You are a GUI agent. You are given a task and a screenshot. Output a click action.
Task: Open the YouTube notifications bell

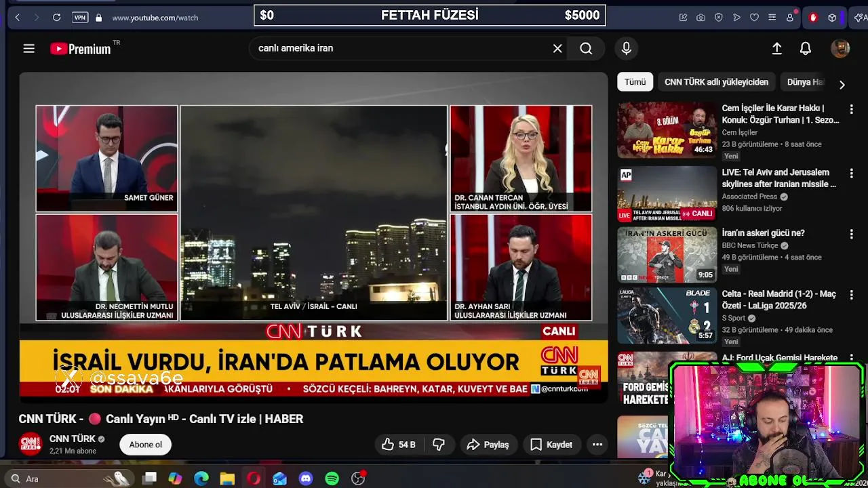(806, 48)
